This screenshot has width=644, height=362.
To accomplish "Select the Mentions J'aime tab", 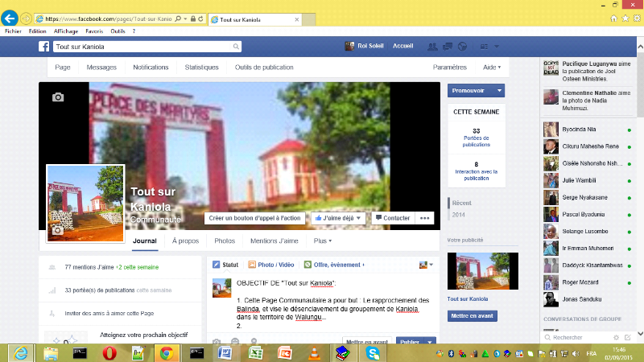I will [x=275, y=241].
